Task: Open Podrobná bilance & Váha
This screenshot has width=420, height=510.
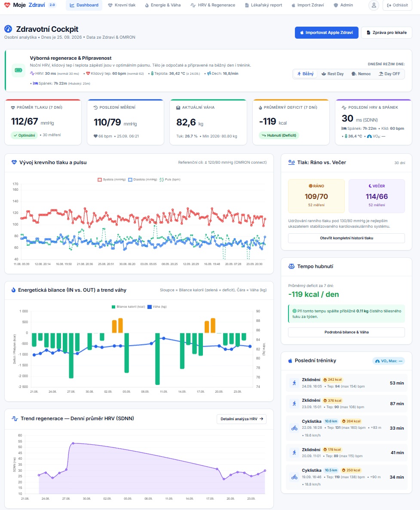Action: (x=346, y=332)
